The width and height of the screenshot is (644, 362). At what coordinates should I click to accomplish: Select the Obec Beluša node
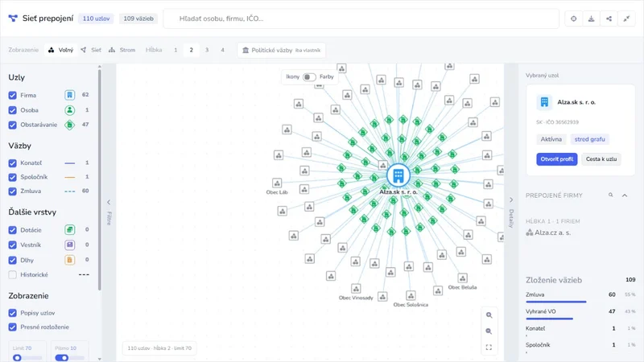(462, 278)
